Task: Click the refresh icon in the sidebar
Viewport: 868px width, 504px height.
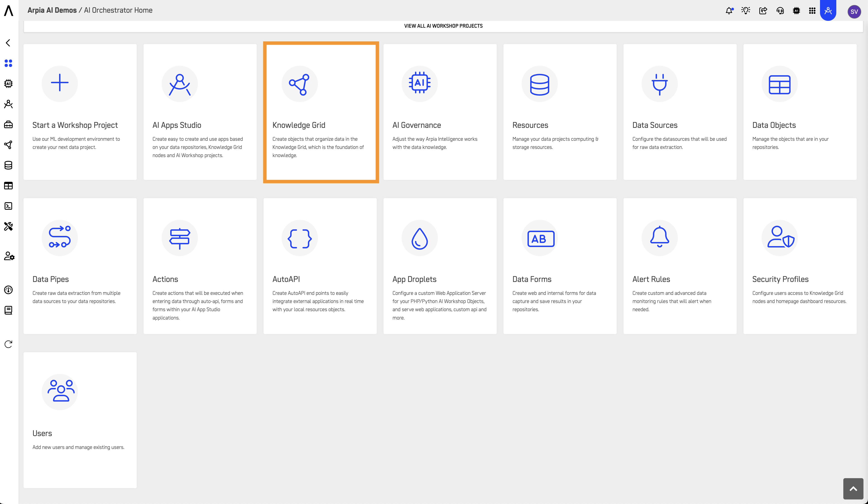Action: (8, 344)
